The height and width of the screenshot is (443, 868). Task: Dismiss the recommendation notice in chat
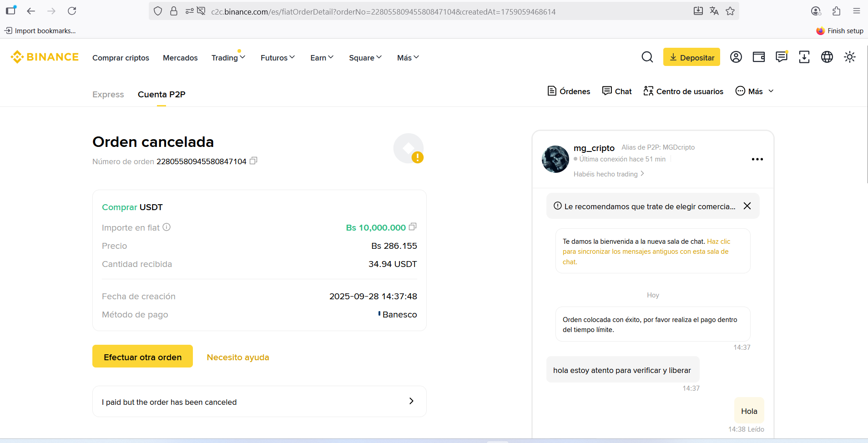pyautogui.click(x=747, y=206)
